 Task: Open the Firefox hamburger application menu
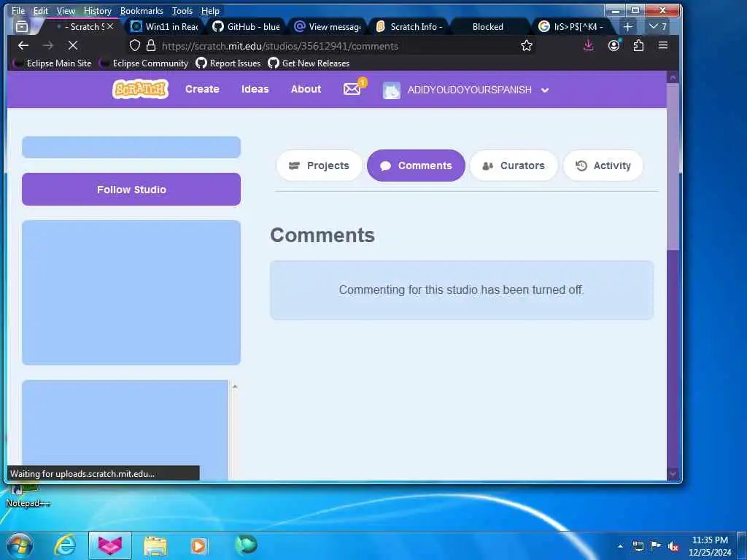tap(662, 45)
